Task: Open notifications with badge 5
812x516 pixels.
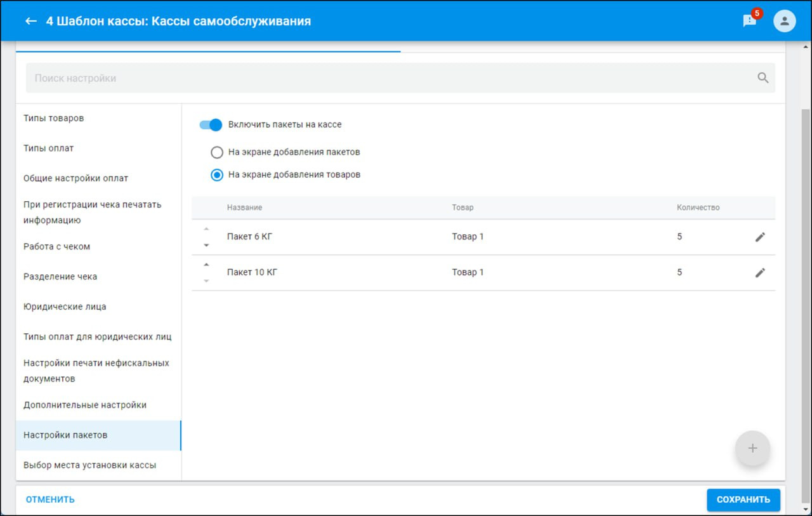Action: pos(750,21)
